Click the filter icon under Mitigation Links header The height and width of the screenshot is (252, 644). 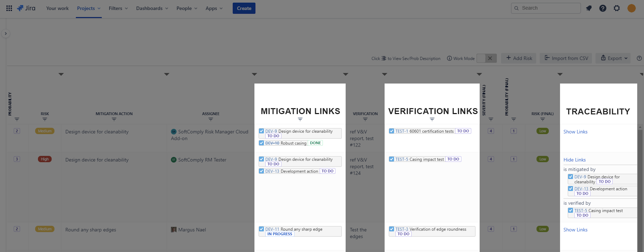pos(300,119)
